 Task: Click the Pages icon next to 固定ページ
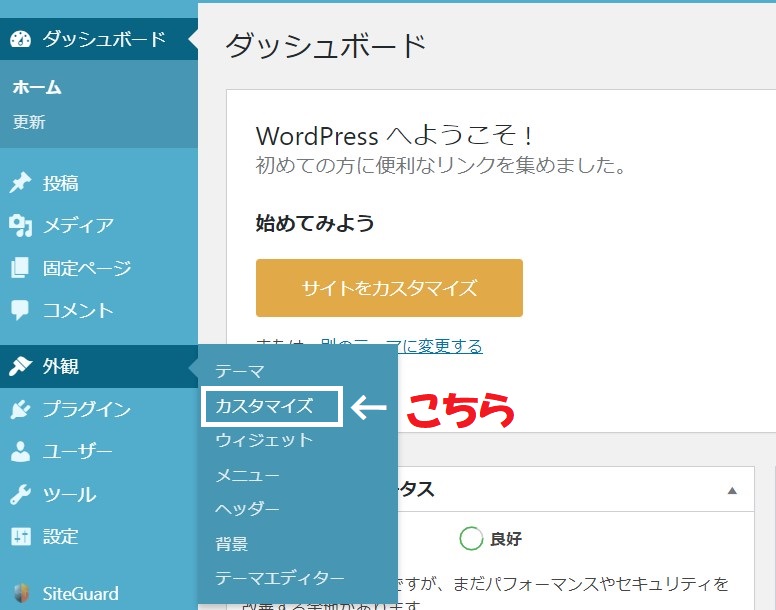pyautogui.click(x=20, y=268)
